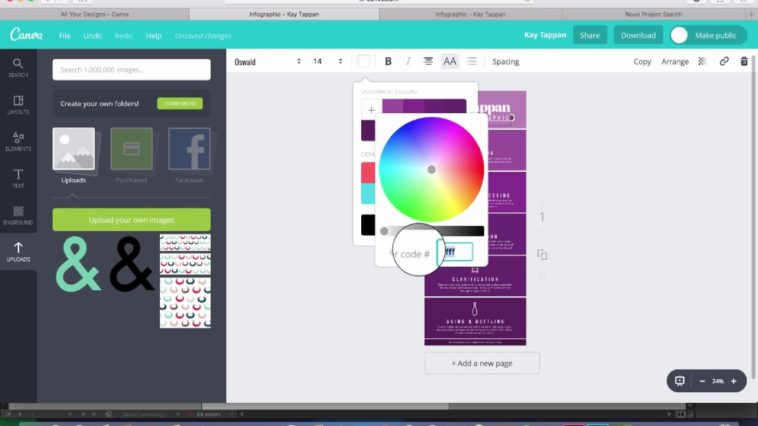Open the transparency checkered icon

point(703,62)
